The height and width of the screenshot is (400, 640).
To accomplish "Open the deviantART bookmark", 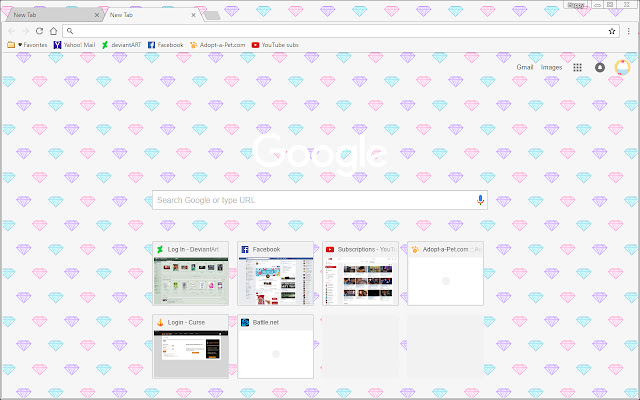I will pos(121,45).
